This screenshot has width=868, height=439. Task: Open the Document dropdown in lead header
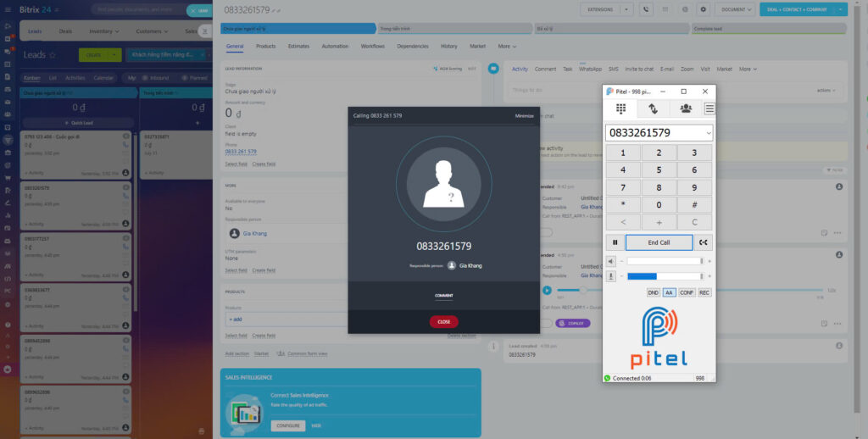click(734, 9)
